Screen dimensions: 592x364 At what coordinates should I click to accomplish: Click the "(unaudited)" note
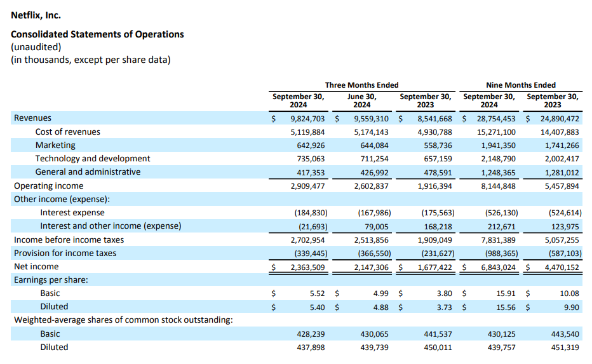point(36,47)
